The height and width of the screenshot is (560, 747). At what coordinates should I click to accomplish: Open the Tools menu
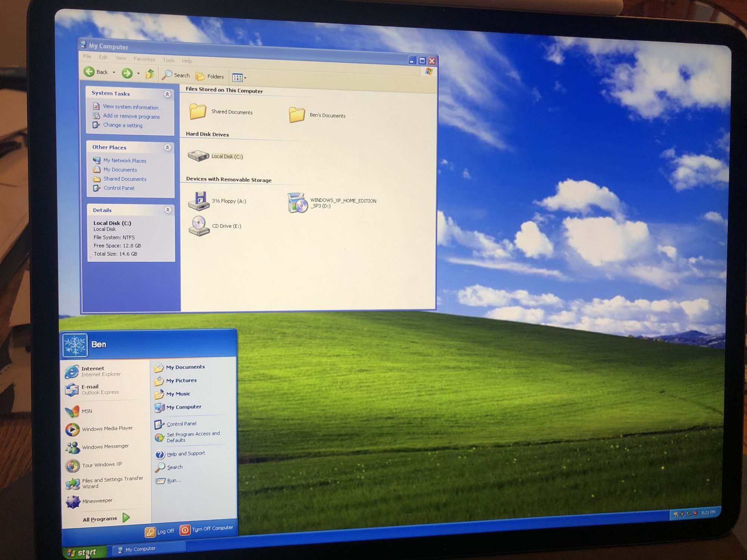pyautogui.click(x=168, y=60)
